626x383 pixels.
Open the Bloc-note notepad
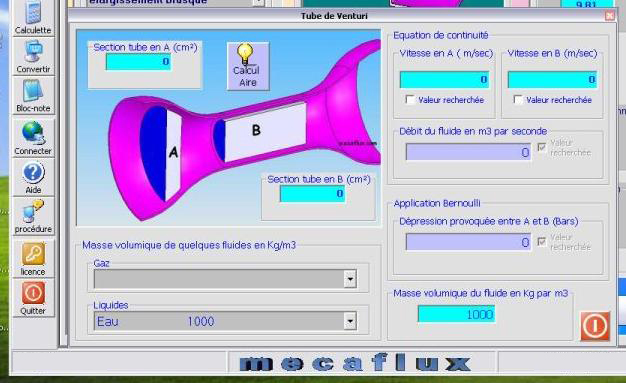point(33,95)
